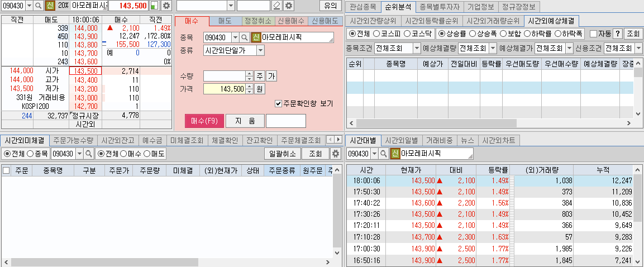Click the green chart icon next to 143,500
This screenshot has height=267, width=644.
pyautogui.click(x=154, y=6)
